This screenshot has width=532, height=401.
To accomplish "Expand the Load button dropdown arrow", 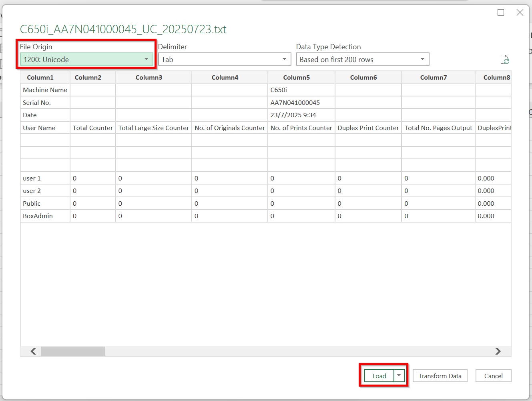I will click(399, 375).
